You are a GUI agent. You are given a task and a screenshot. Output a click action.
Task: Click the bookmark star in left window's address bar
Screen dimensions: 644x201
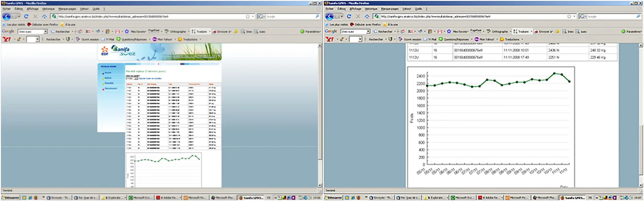(248, 16)
